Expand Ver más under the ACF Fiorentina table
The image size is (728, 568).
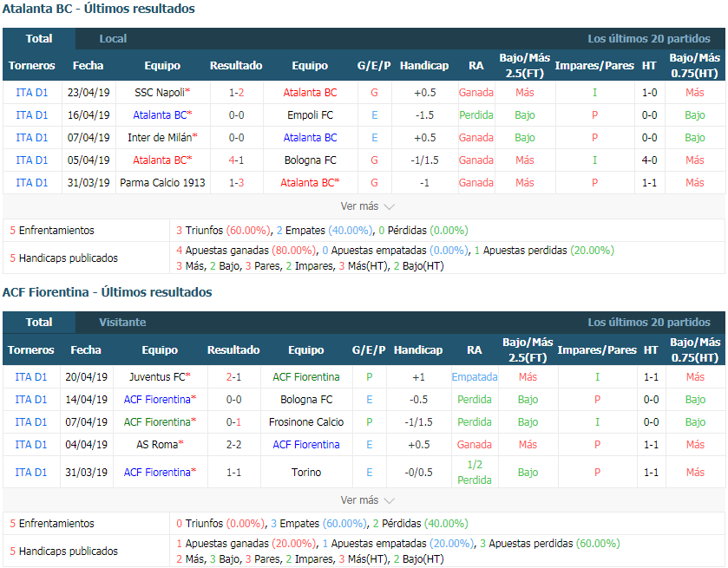(367, 500)
